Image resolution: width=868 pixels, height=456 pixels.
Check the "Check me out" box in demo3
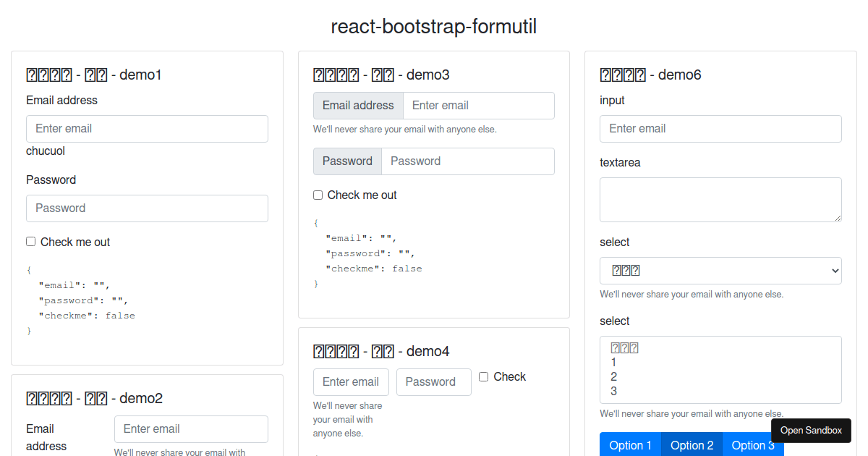tap(318, 195)
